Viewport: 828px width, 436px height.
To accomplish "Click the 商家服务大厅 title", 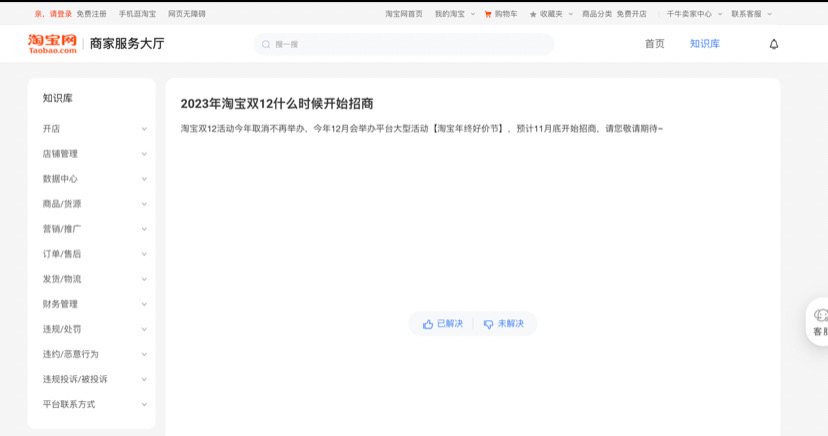I will pyautogui.click(x=127, y=44).
